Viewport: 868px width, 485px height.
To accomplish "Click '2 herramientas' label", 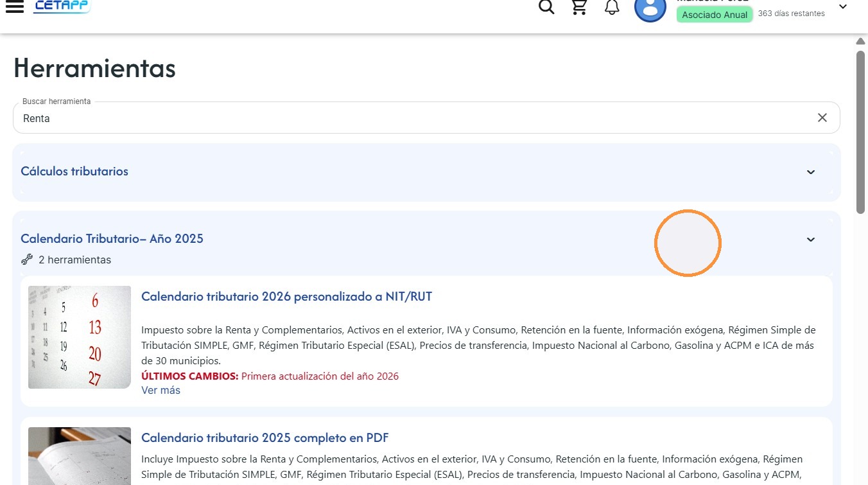I will click(74, 260).
